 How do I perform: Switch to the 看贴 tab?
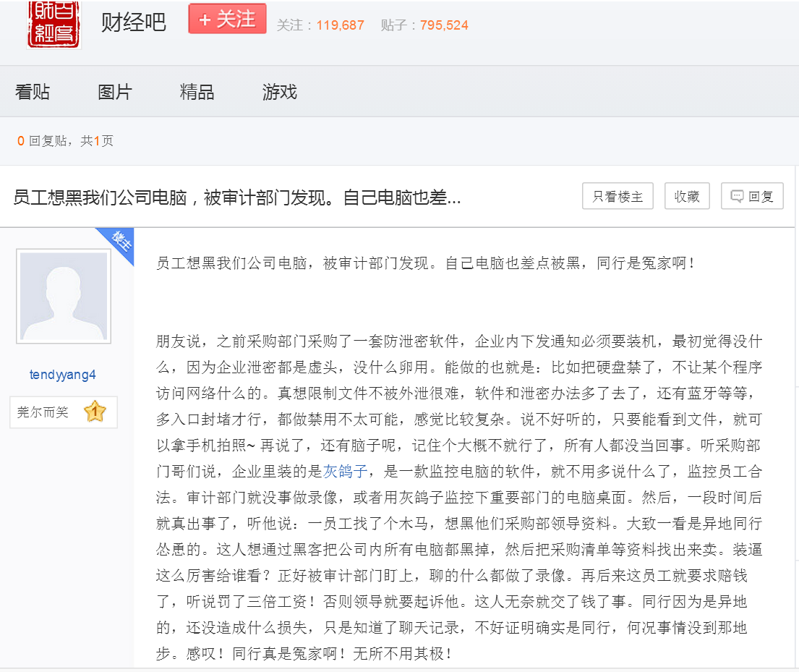tap(33, 92)
